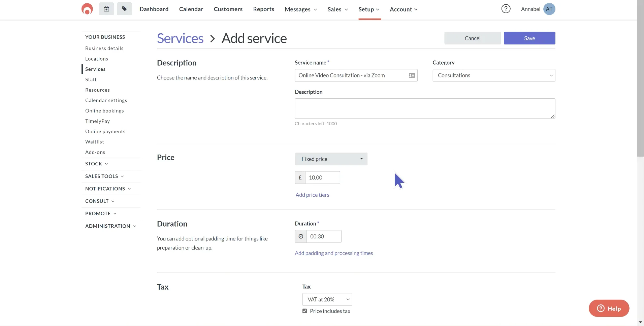
Task: Open the AT user avatar
Action: (549, 9)
